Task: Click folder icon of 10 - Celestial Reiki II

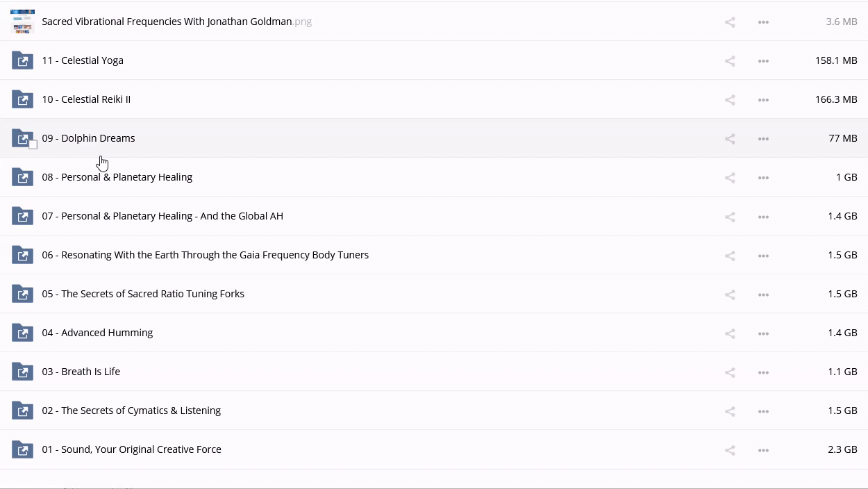Action: (x=22, y=99)
